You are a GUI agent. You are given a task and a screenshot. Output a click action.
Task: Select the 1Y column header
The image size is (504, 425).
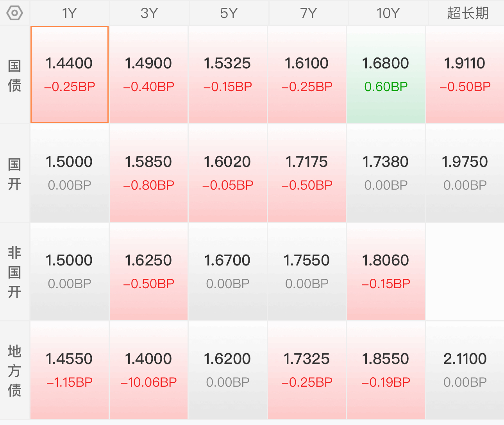click(70, 13)
